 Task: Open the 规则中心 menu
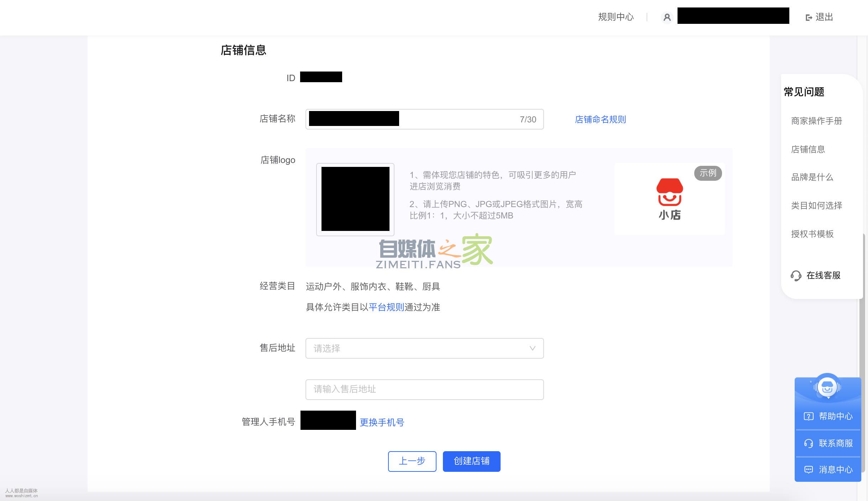616,17
